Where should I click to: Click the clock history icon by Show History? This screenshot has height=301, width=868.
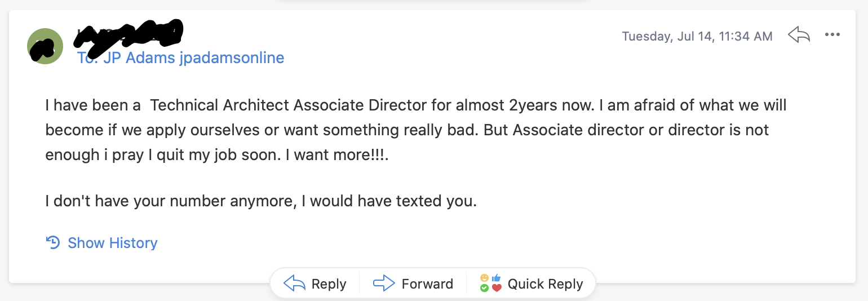[x=53, y=242]
